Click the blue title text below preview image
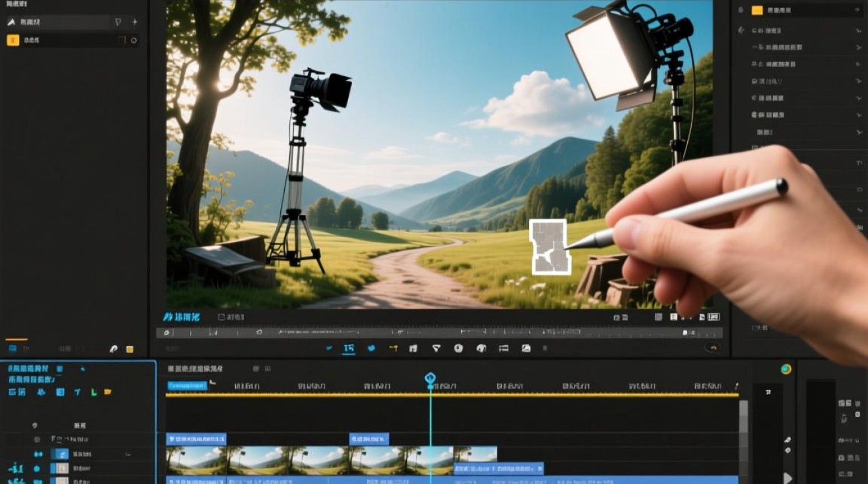The height and width of the screenshot is (484, 868). (x=182, y=318)
